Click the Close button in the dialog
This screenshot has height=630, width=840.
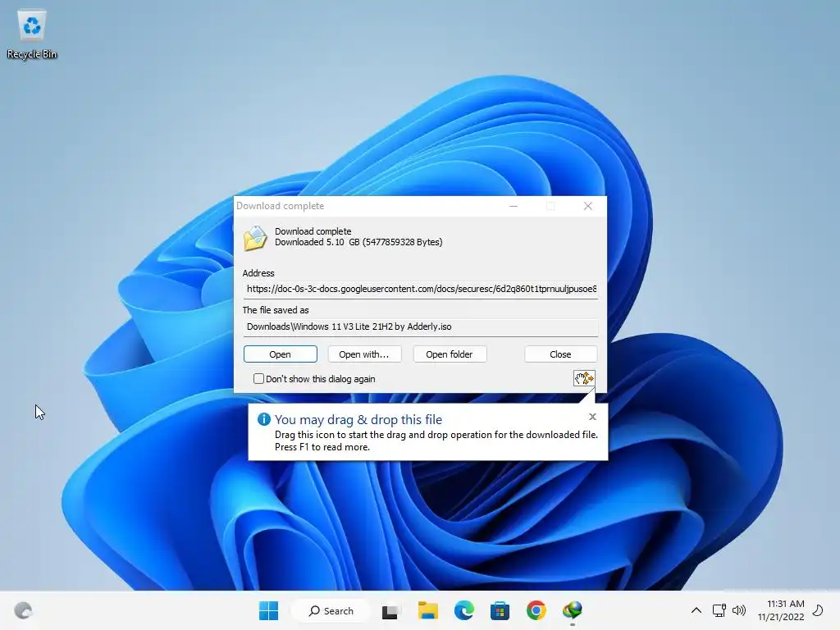click(560, 354)
